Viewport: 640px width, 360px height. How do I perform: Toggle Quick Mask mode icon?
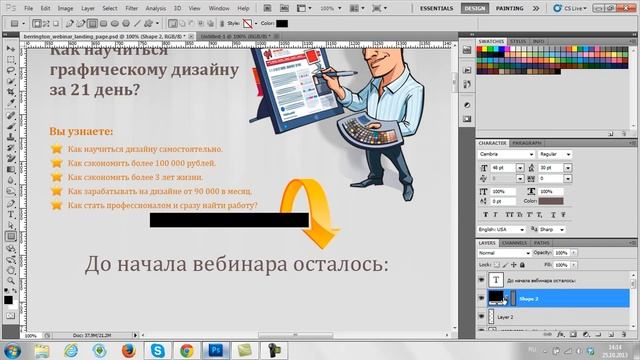tap(11, 316)
